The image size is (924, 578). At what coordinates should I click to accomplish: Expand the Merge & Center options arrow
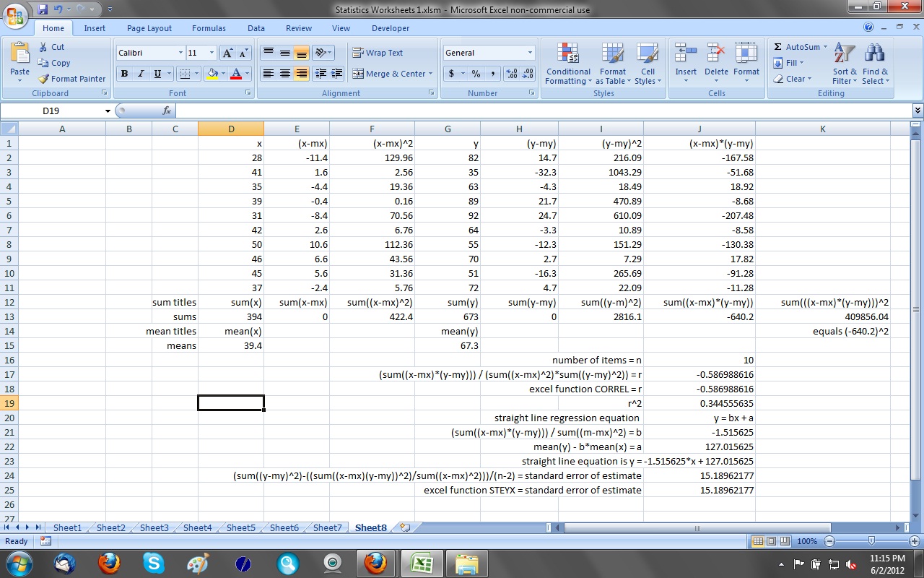(x=430, y=74)
